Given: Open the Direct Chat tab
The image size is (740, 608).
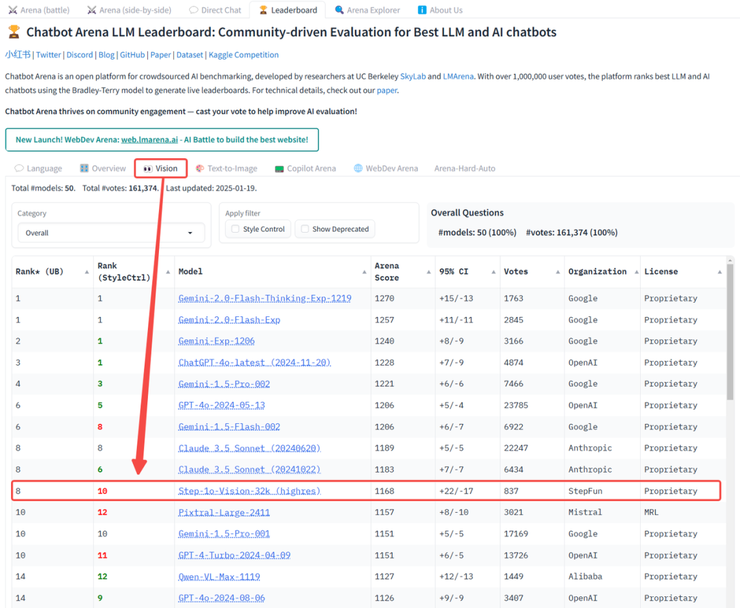Looking at the screenshot, I should 216,10.
